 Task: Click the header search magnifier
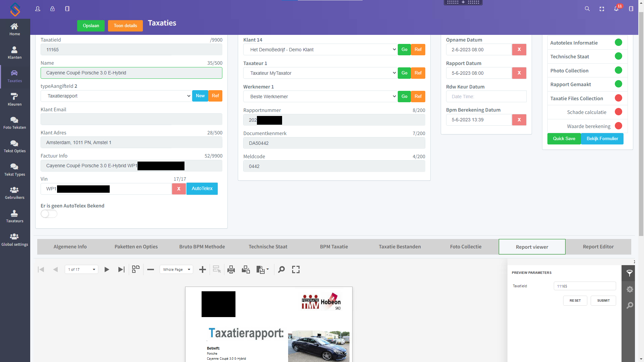[x=587, y=9]
